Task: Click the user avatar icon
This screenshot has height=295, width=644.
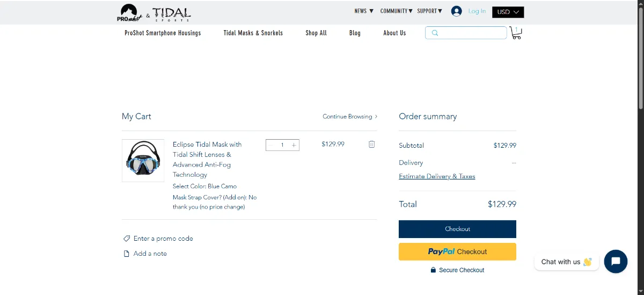Action: point(457,11)
